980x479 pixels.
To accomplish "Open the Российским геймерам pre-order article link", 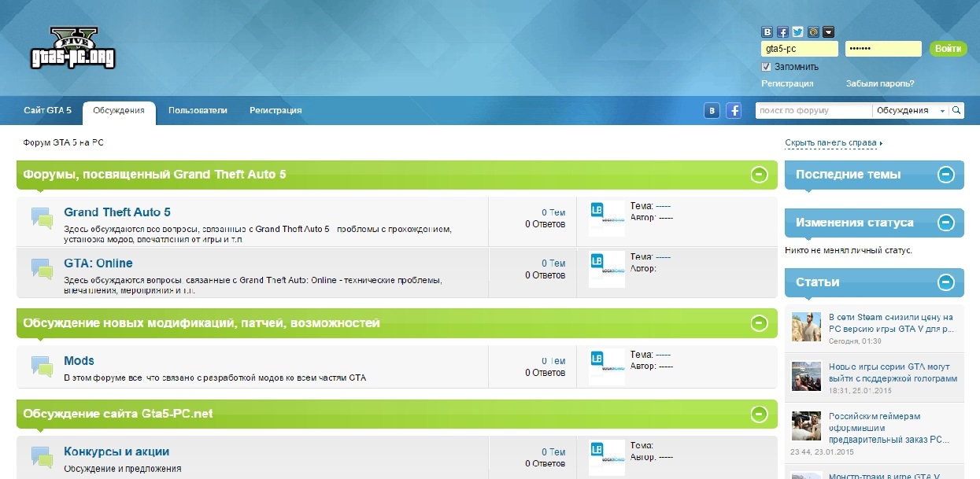I will [x=889, y=428].
